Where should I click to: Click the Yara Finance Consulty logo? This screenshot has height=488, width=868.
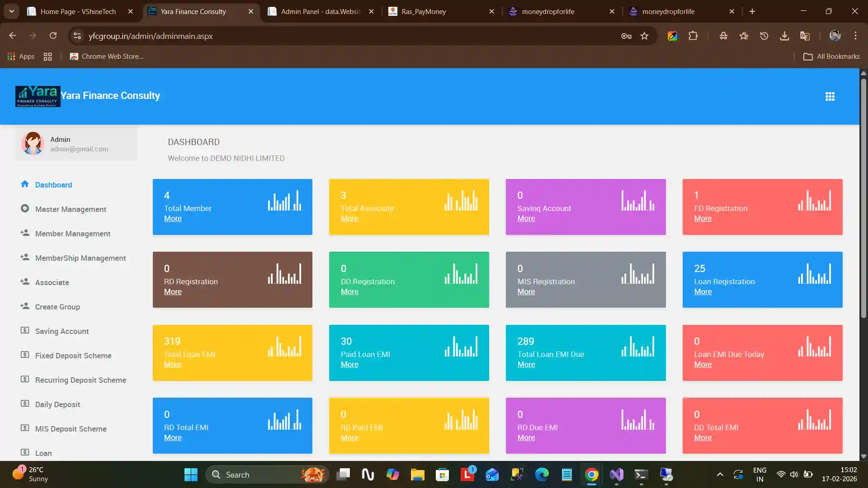click(x=38, y=96)
